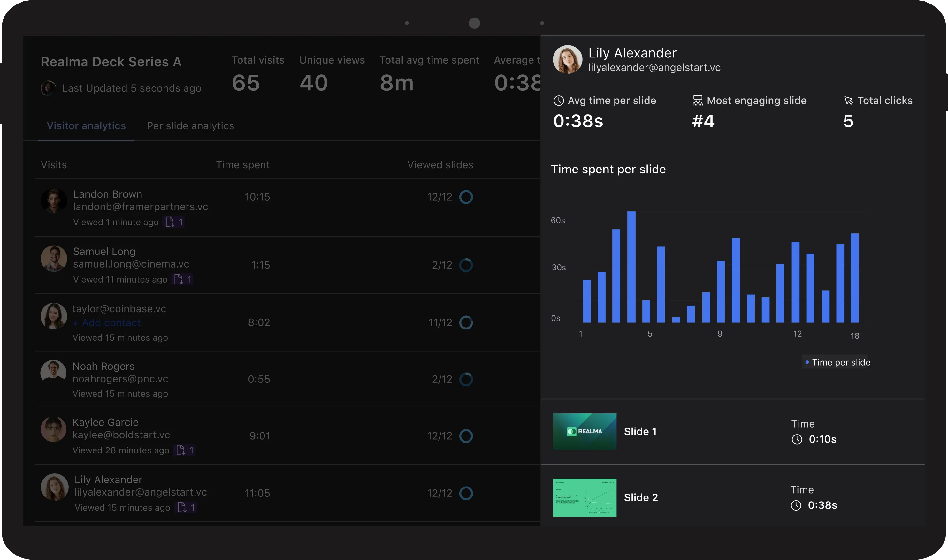Image resolution: width=948 pixels, height=560 pixels.
Task: Click the clock icon next to Slide 2 time
Action: point(796,505)
